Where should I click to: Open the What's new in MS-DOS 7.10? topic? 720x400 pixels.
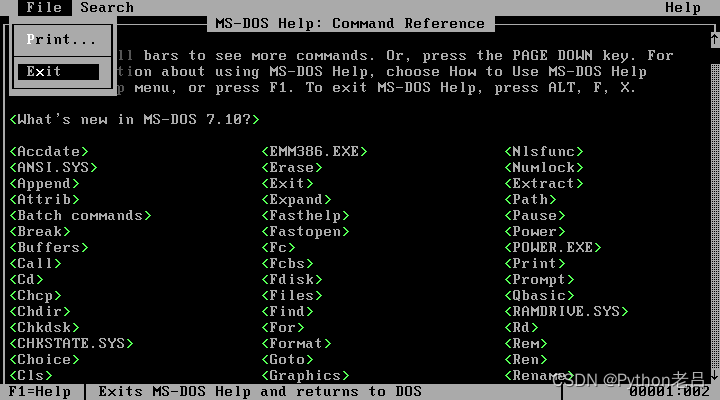click(135, 120)
